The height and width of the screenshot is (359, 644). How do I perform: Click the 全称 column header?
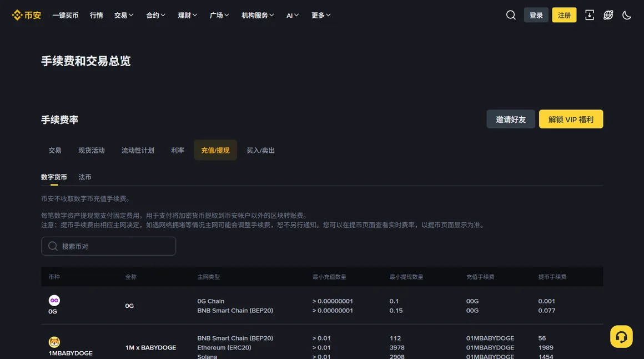[131, 277]
